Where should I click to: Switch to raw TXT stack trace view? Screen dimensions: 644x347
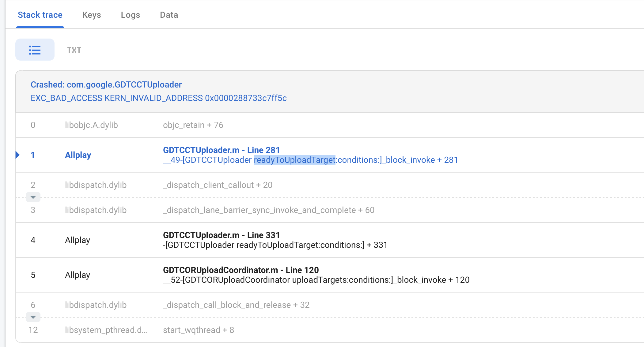(x=74, y=50)
